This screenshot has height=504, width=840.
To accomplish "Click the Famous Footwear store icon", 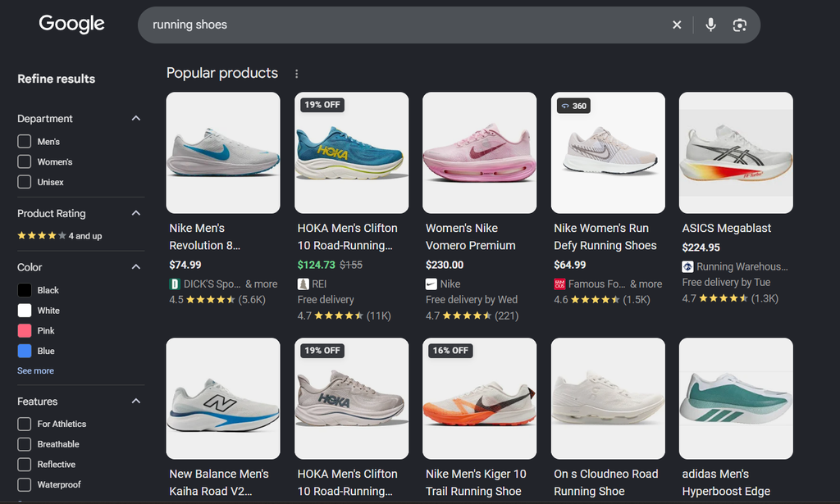I will 559,284.
